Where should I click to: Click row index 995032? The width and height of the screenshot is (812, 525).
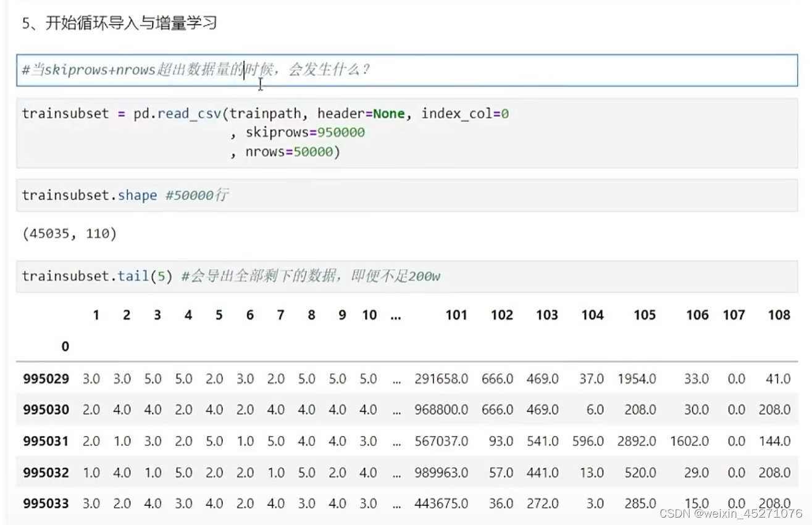point(46,472)
